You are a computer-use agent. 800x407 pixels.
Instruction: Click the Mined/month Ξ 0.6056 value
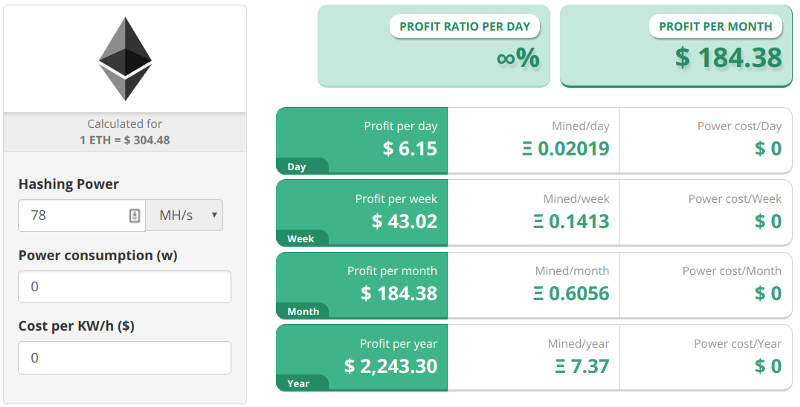[565, 294]
